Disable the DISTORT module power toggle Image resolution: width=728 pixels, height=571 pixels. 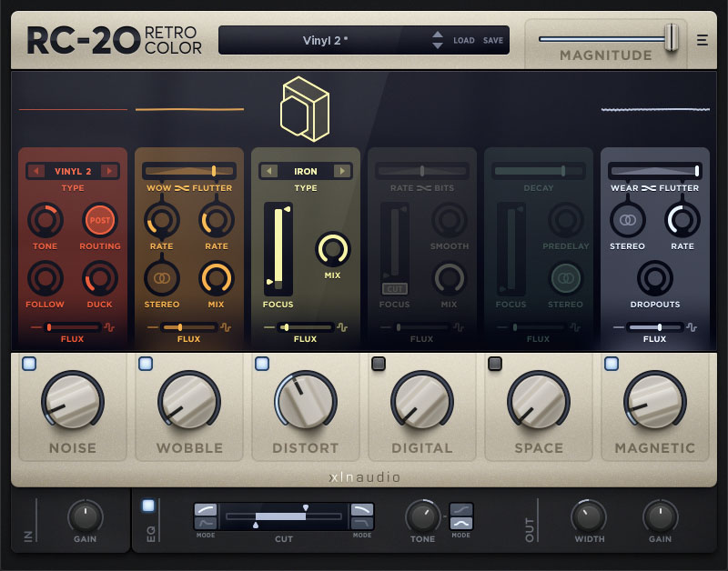[262, 364]
